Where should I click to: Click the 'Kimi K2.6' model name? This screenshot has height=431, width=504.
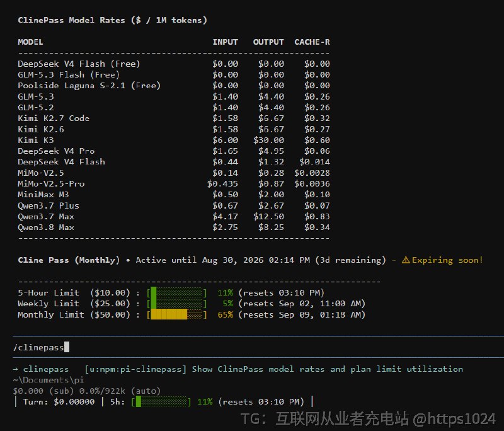[41, 129]
